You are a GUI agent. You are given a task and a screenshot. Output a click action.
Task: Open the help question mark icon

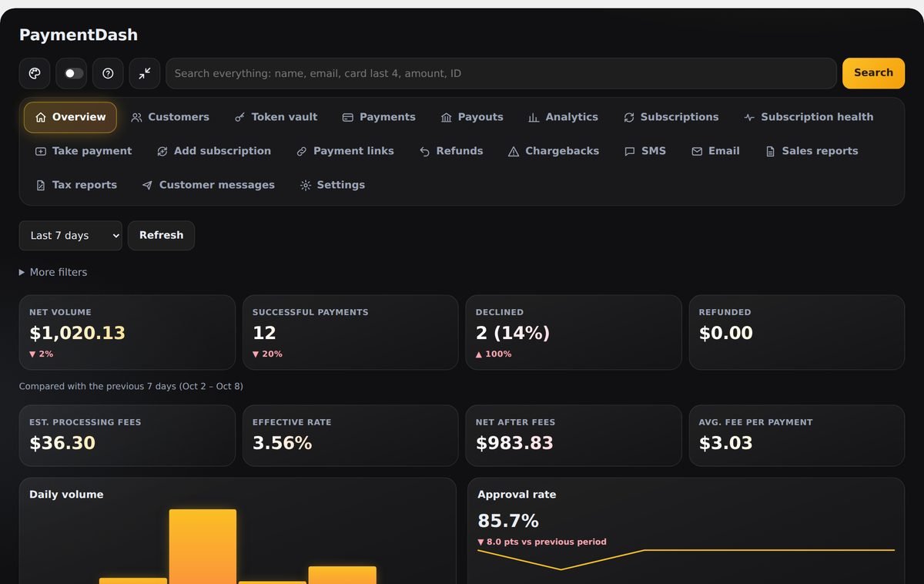pos(108,73)
